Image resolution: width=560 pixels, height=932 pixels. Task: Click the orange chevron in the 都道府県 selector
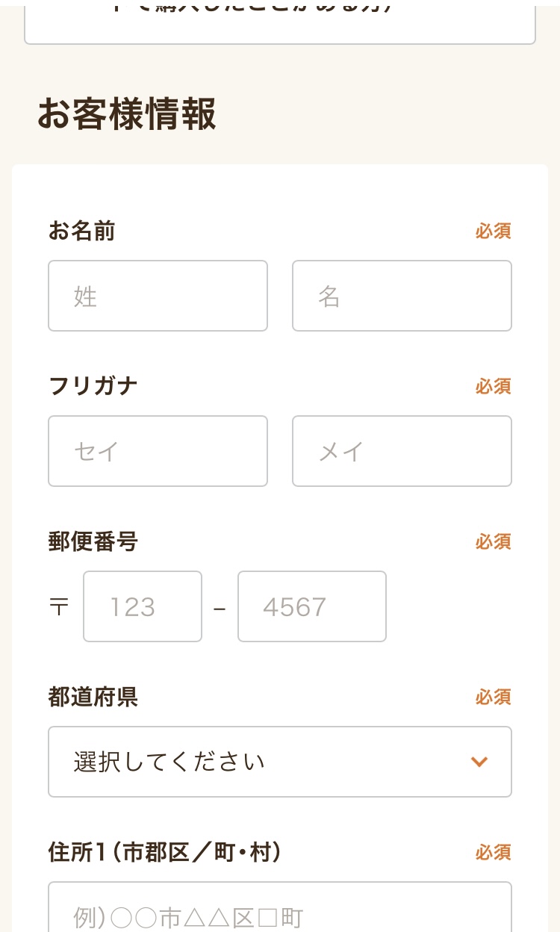tap(479, 762)
